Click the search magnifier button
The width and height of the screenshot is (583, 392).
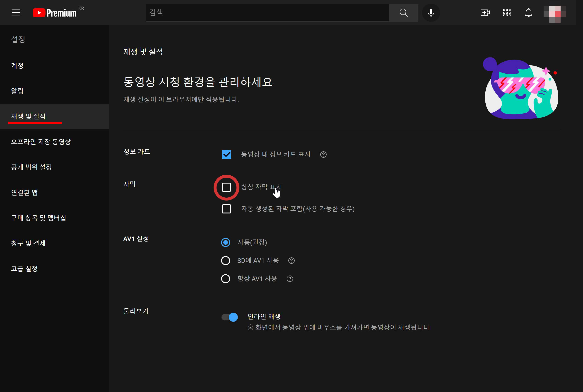pyautogui.click(x=404, y=12)
